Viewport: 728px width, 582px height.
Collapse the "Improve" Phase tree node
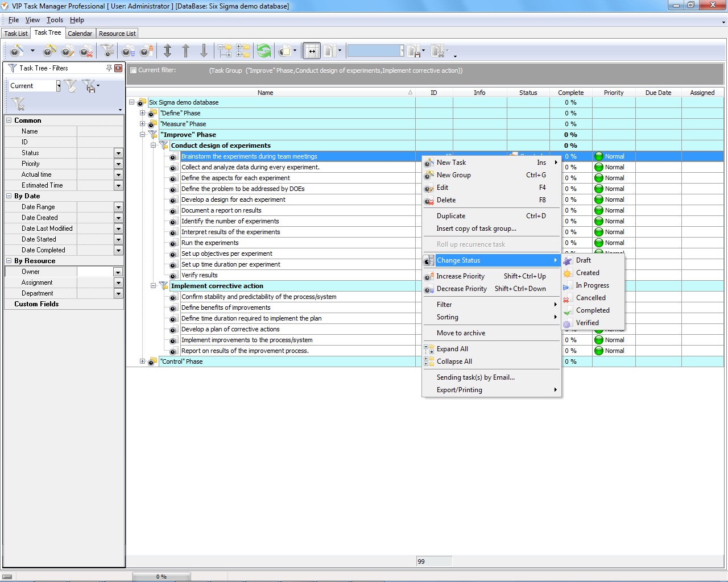[x=143, y=135]
